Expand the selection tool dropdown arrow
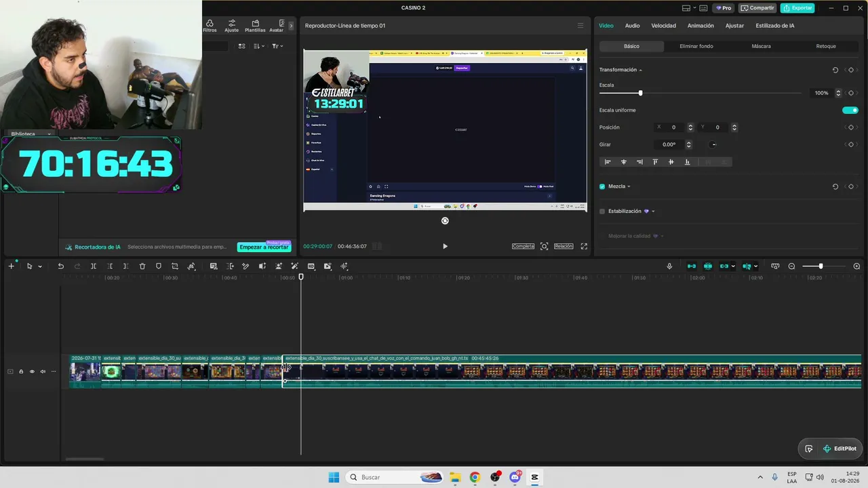This screenshot has width=868, height=488. 40,266
